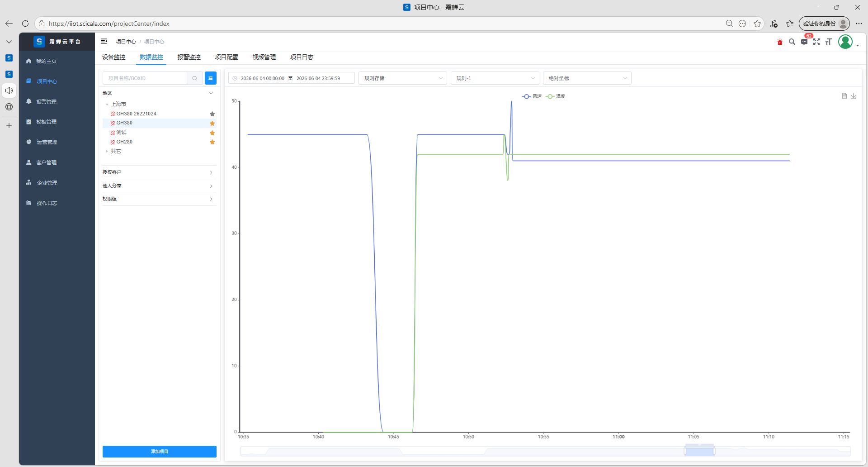Select GH280 project in tree

[124, 142]
